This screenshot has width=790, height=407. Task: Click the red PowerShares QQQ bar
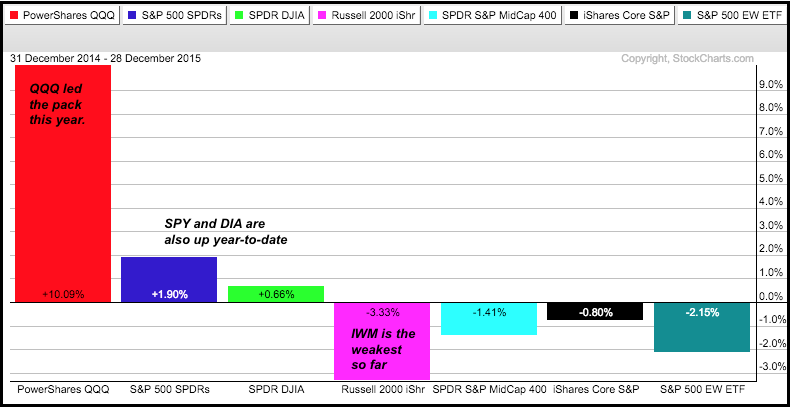click(63, 183)
